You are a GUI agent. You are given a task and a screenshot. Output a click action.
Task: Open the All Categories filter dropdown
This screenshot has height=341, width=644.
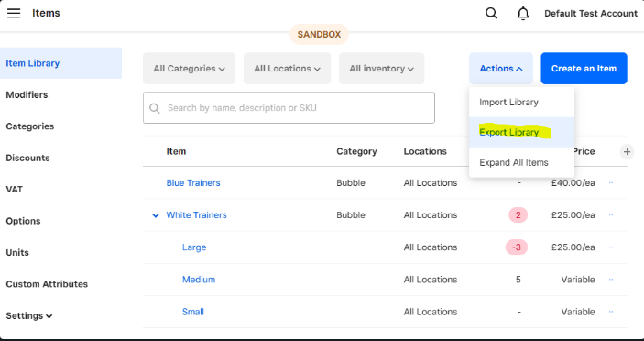(x=189, y=69)
